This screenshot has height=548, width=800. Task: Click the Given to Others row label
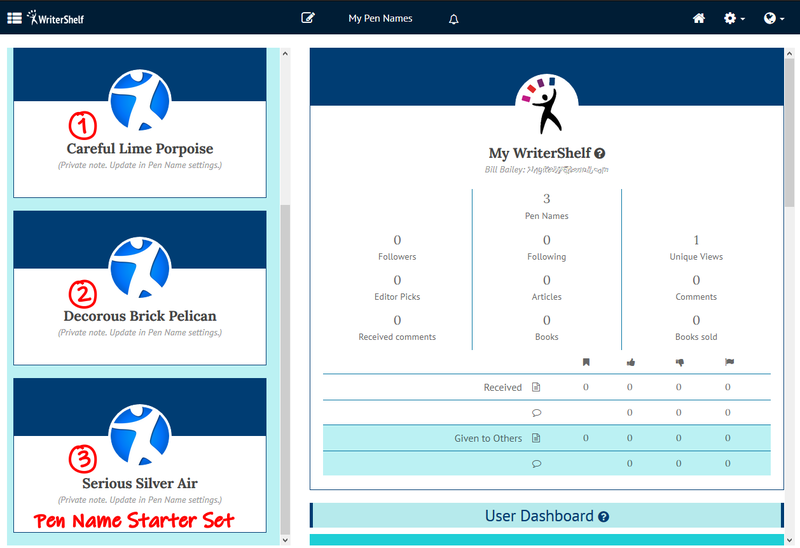point(488,438)
